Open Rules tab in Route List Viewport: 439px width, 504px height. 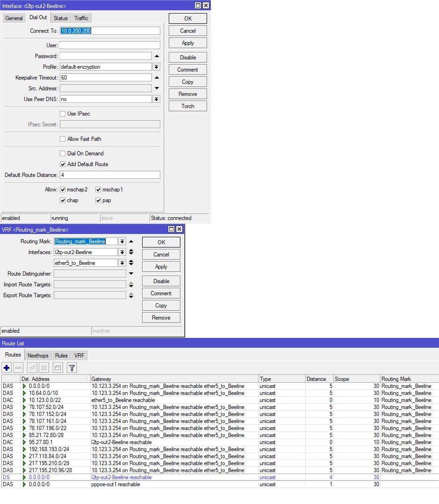61,356
